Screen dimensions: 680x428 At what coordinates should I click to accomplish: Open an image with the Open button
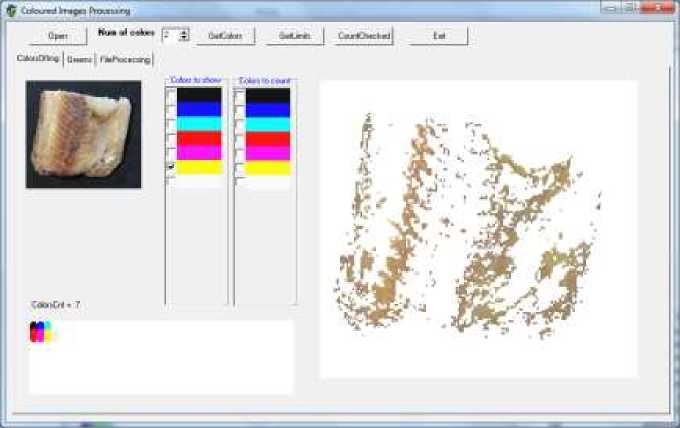point(58,36)
